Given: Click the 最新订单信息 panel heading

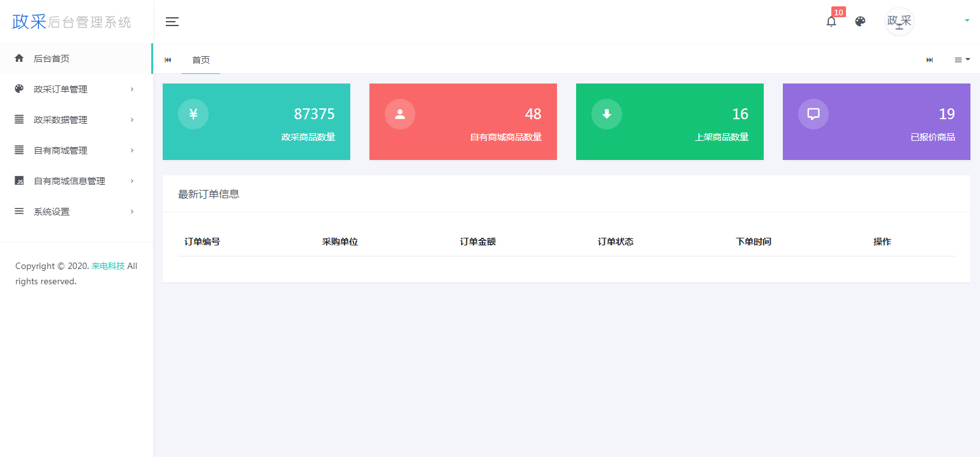Looking at the screenshot, I should tap(209, 194).
